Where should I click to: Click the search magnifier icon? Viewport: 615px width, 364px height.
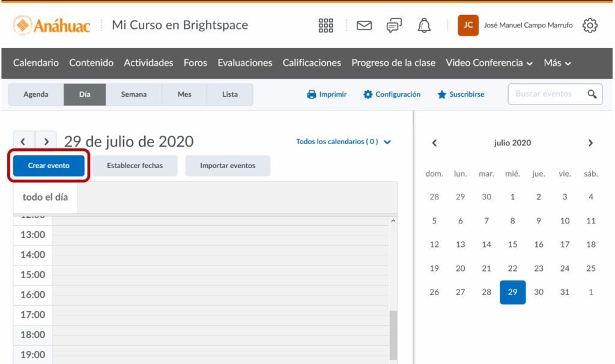click(x=592, y=94)
